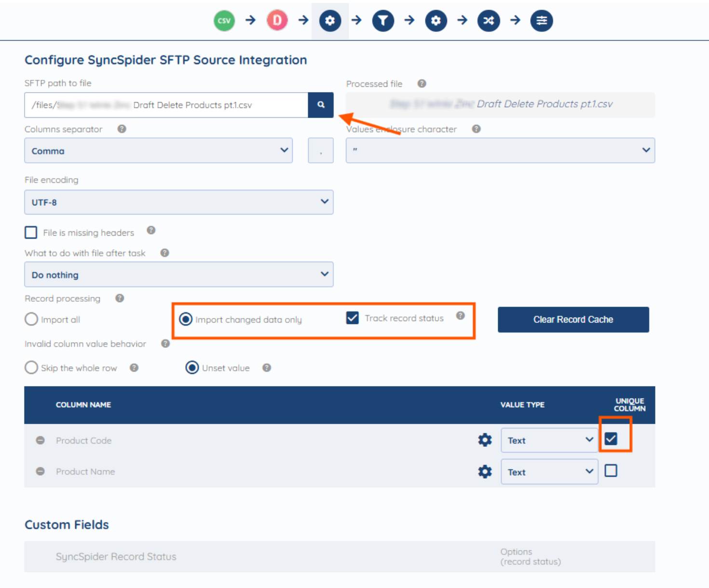The width and height of the screenshot is (709, 588).
Task: Change Product Code value type dropdown
Action: (x=549, y=440)
